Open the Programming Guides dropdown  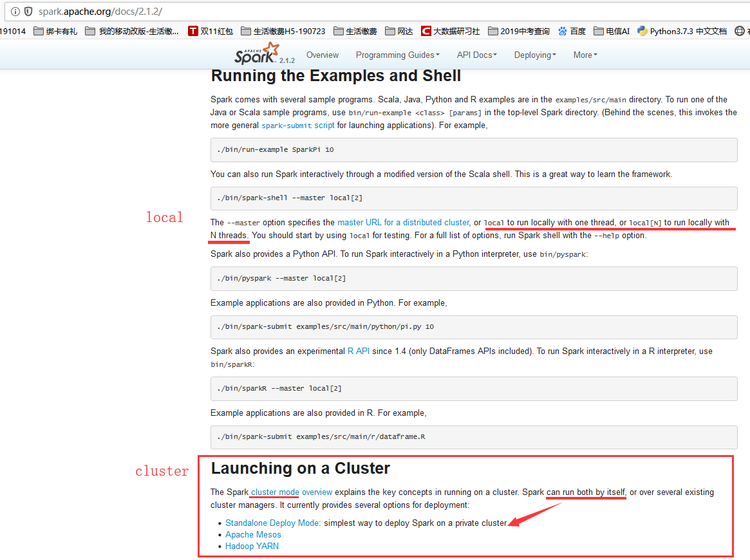click(397, 55)
